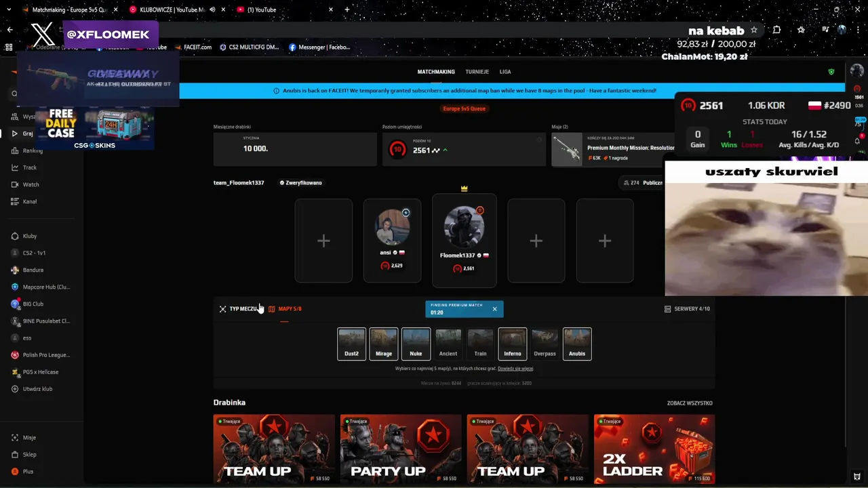Viewport: 868px width, 488px height.
Task: Open Kanał in the left sidebar
Action: pos(30,201)
